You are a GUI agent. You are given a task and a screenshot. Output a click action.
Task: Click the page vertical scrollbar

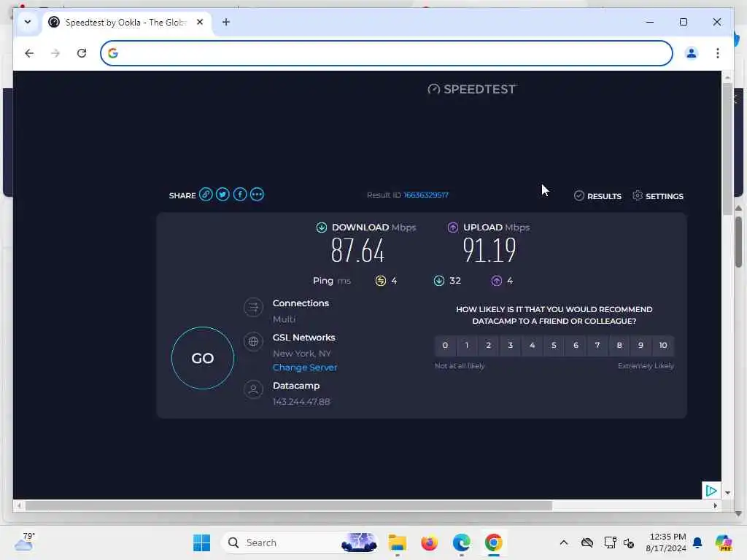tap(727, 149)
